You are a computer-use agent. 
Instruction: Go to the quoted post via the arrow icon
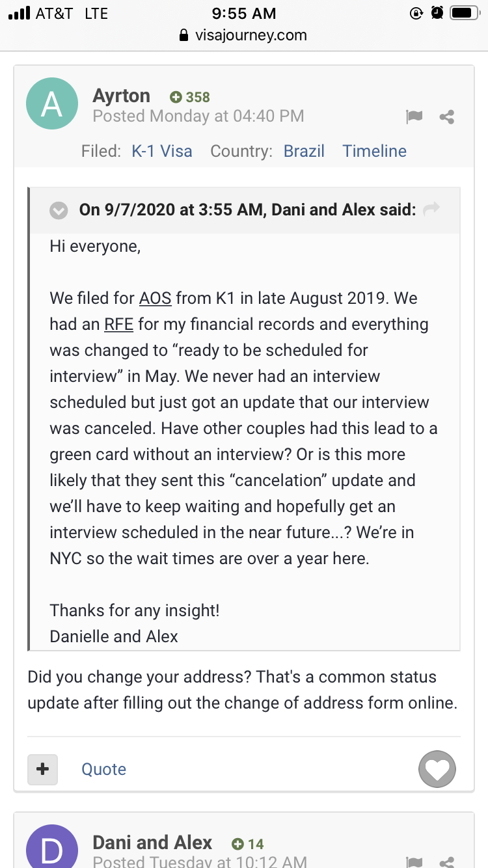[x=431, y=209]
